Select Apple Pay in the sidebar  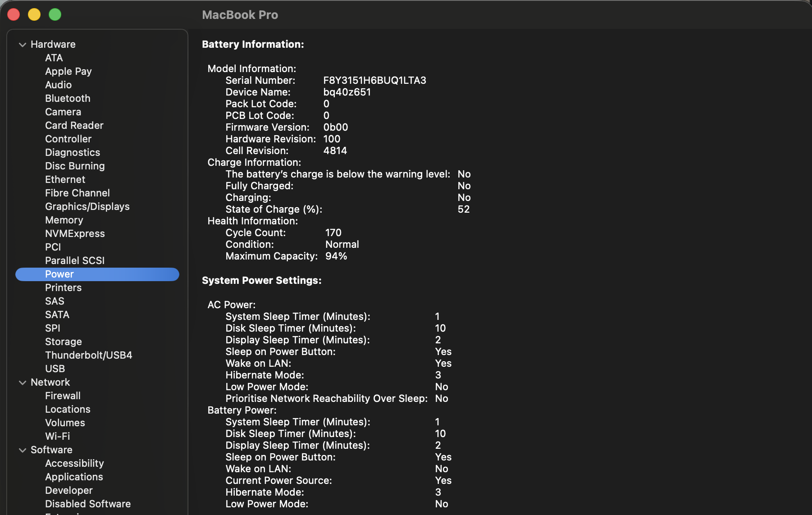click(68, 71)
